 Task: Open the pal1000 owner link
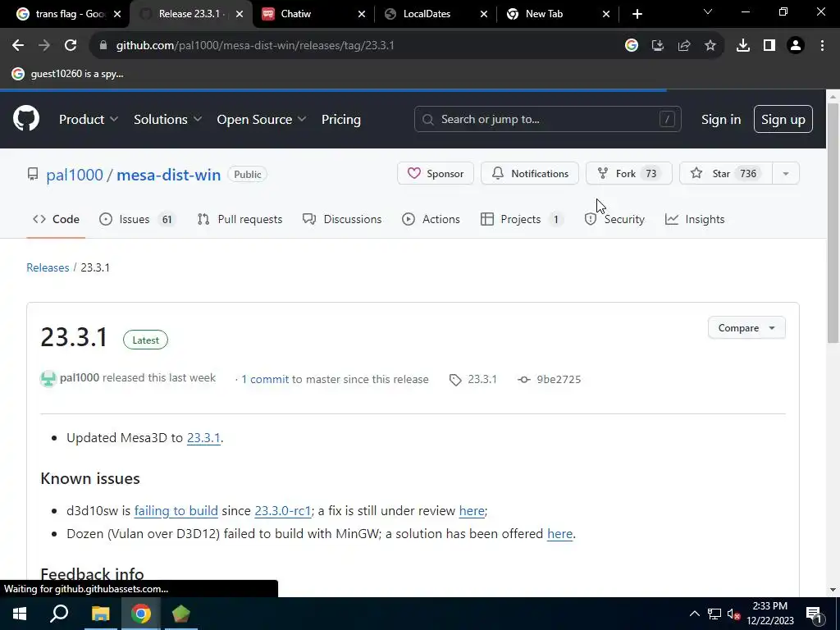tap(75, 175)
